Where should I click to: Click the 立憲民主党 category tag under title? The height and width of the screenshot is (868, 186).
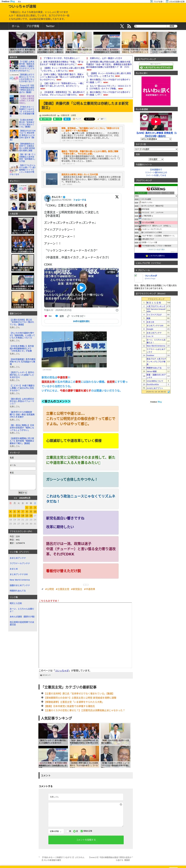point(65,115)
